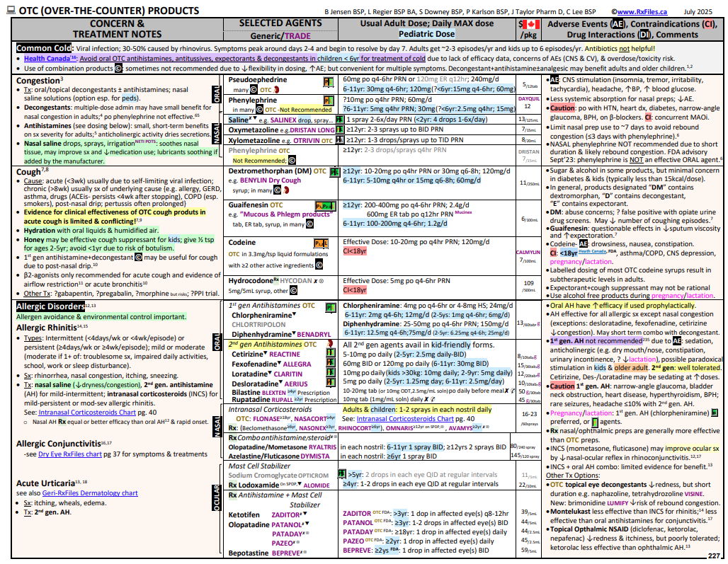Click the red kidney icon beside 2nd gen Antihistamines
Image resolution: width=728 pixels, height=564 pixels.
click(331, 344)
